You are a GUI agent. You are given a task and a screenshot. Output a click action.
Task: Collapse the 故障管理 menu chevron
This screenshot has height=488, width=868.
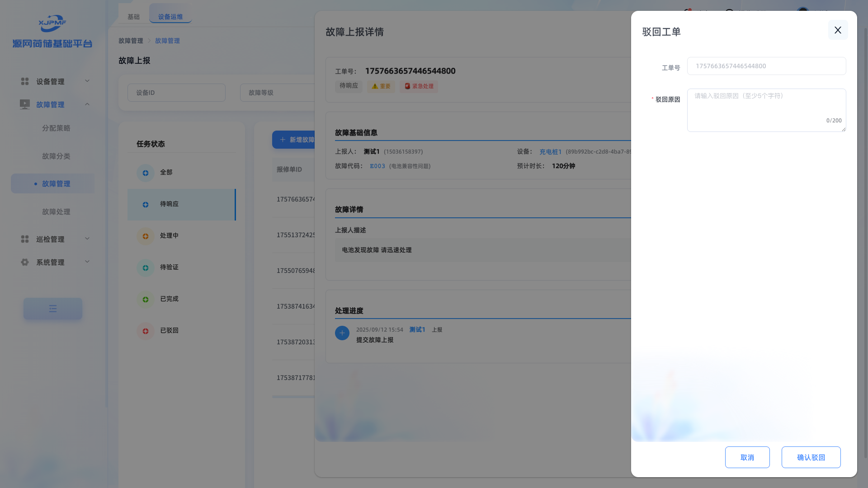pyautogui.click(x=87, y=104)
